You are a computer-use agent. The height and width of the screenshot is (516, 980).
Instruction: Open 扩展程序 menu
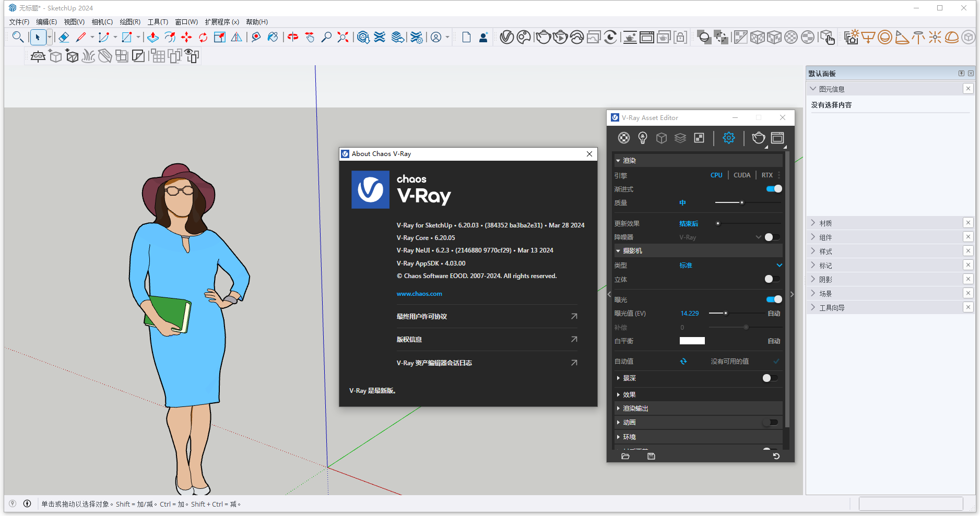pos(222,22)
